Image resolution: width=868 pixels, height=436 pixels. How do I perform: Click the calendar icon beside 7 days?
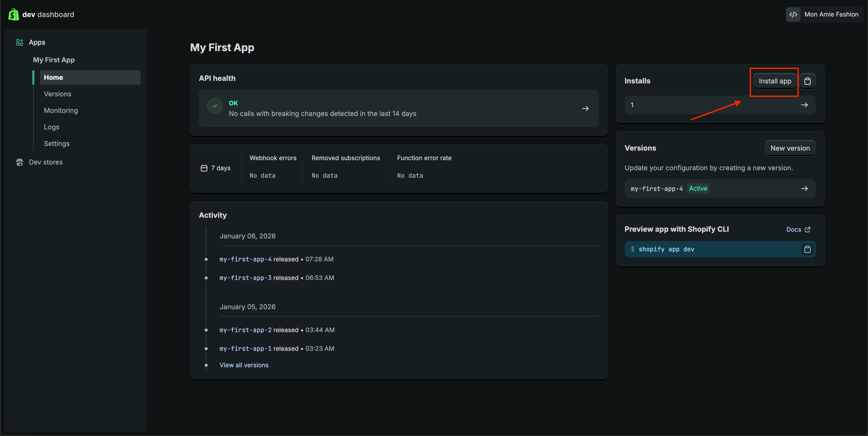coord(204,168)
